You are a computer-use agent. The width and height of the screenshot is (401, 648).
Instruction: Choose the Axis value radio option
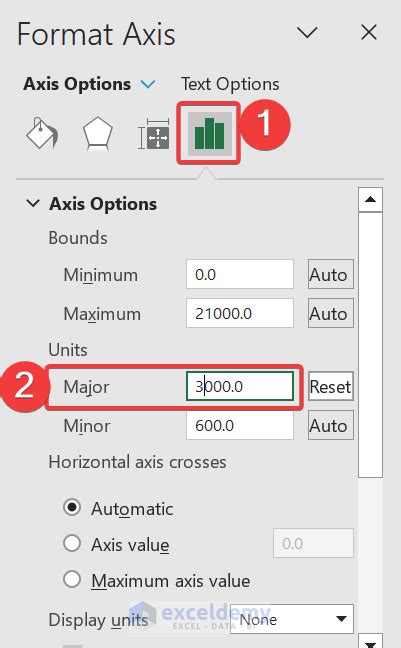coord(72,543)
